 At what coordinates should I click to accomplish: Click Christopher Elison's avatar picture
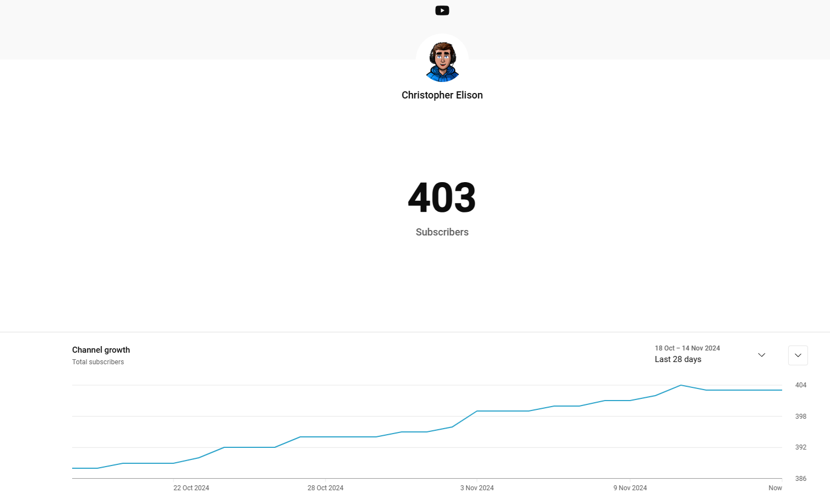point(442,60)
